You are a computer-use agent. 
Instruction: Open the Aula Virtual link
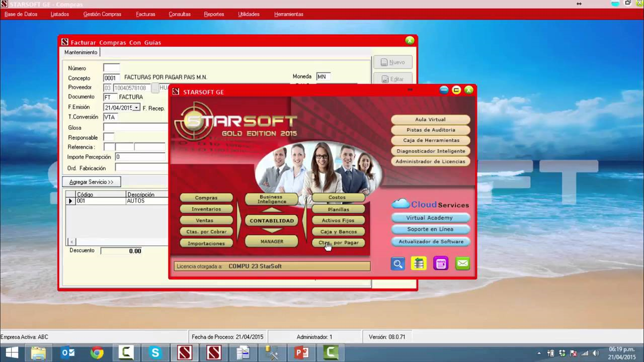pos(430,119)
